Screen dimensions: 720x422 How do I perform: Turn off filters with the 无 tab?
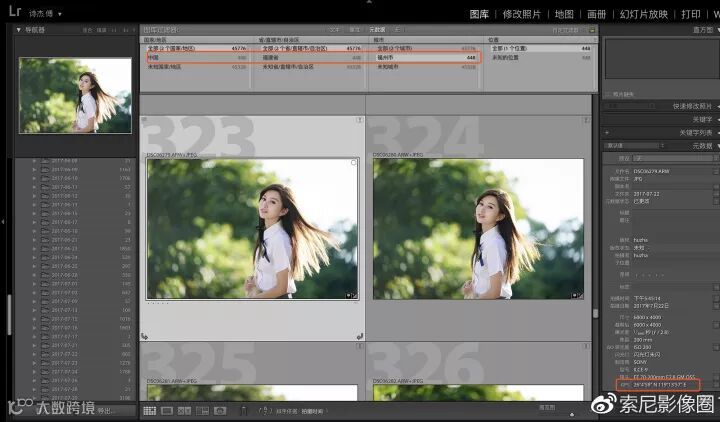[x=397, y=30]
